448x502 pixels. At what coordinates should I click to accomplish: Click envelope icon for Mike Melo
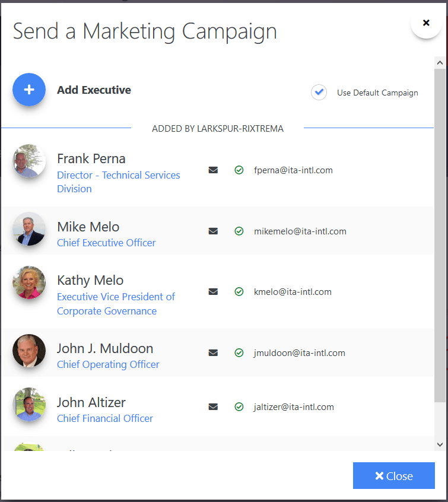pyautogui.click(x=213, y=231)
